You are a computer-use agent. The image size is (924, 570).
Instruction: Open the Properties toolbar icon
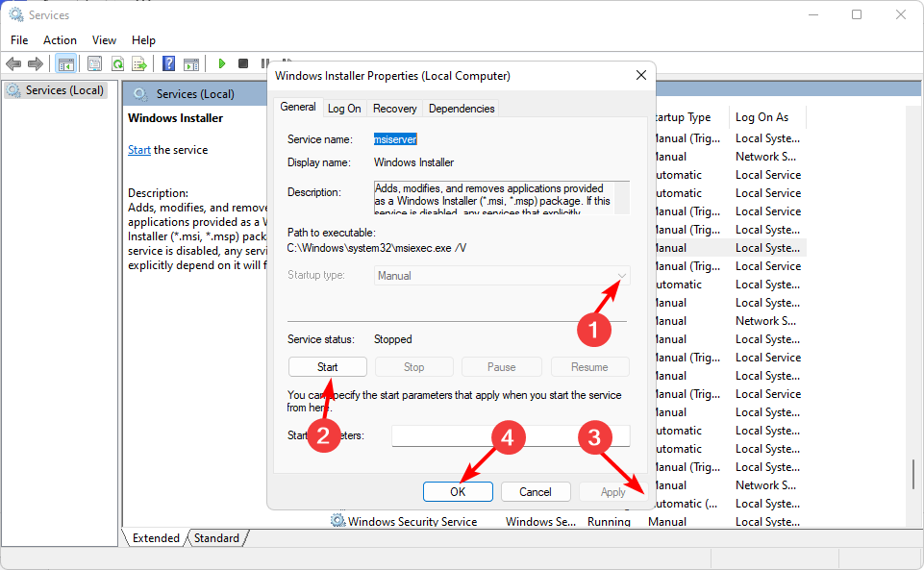94,63
